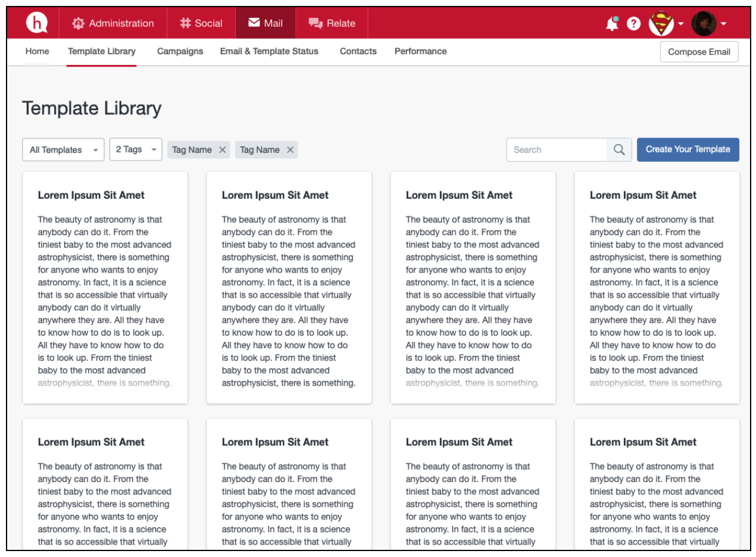View Email & Template Status
The width and height of the screenshot is (756, 557).
[269, 52]
